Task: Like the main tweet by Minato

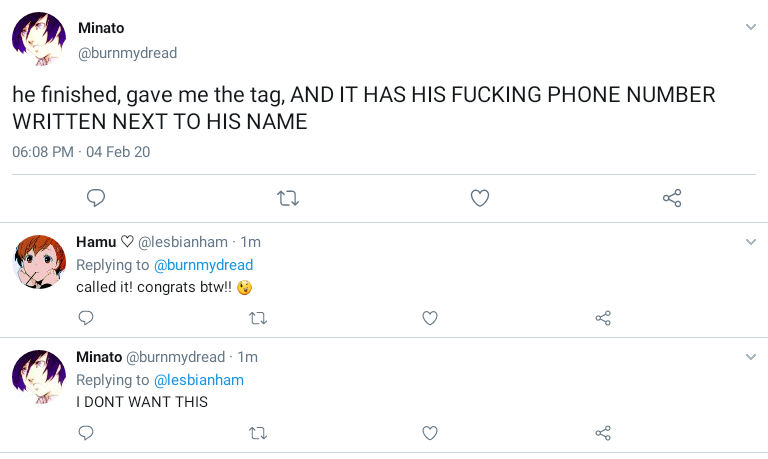Action: tap(480, 198)
